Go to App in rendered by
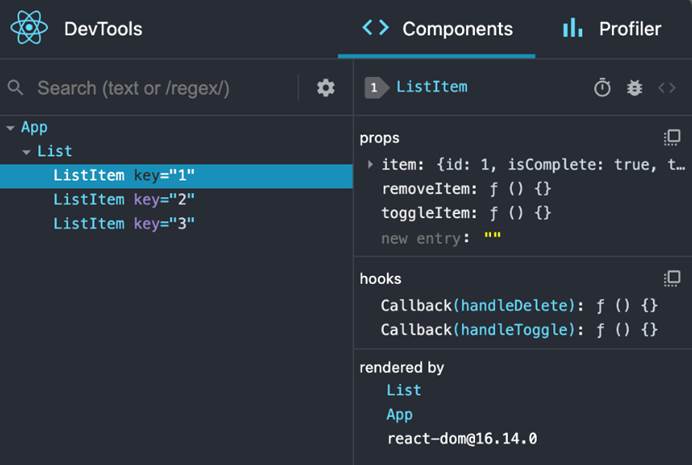The height and width of the screenshot is (465, 692). [399, 415]
